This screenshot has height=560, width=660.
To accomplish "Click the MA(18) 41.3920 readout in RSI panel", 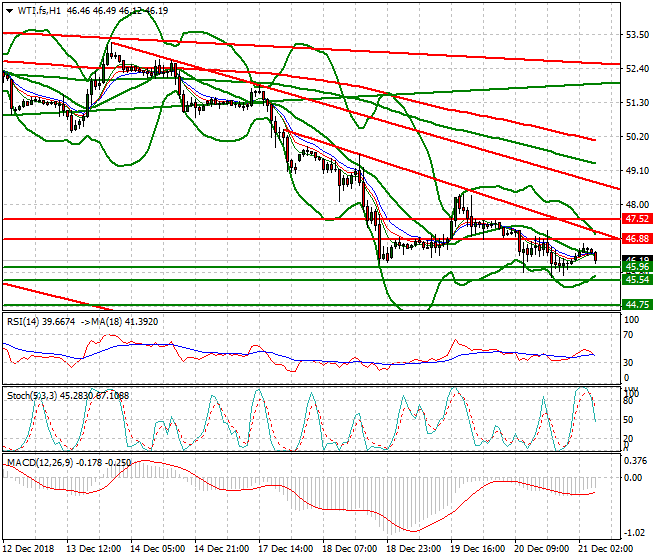I will pos(124,322).
